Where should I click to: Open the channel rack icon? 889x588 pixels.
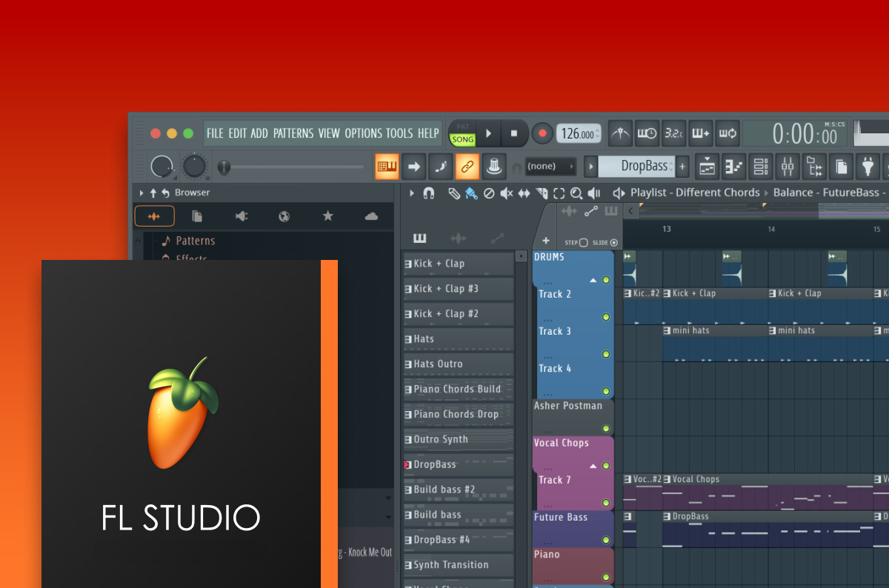click(760, 167)
